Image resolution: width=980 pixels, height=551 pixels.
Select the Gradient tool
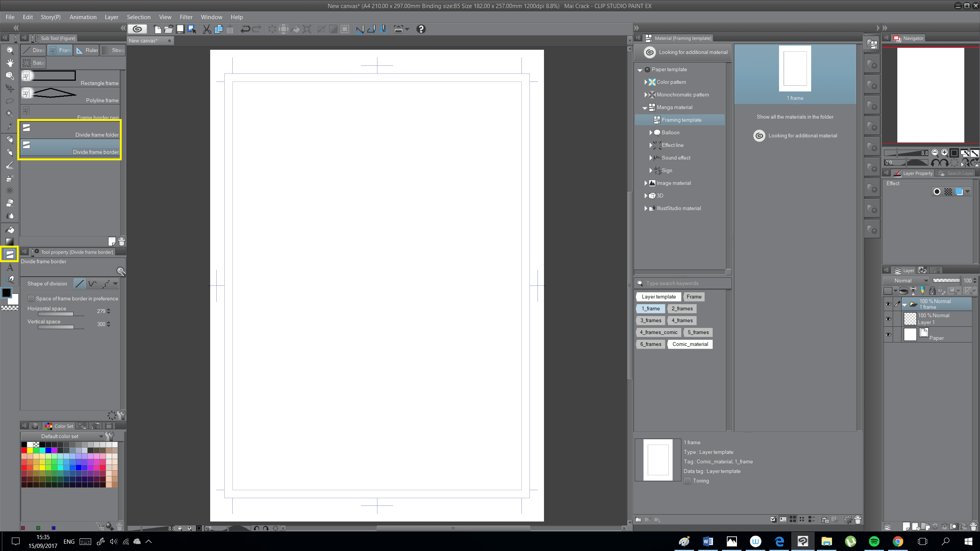(10, 241)
